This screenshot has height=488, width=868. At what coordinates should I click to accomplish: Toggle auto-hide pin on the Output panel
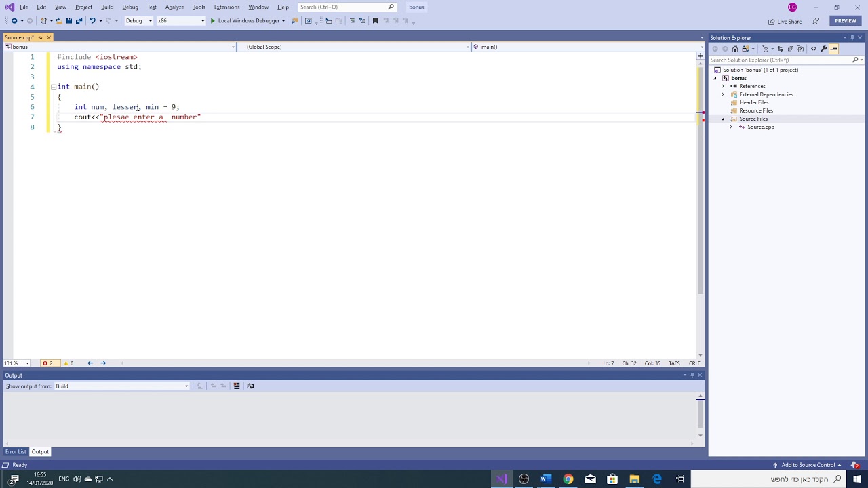point(692,375)
